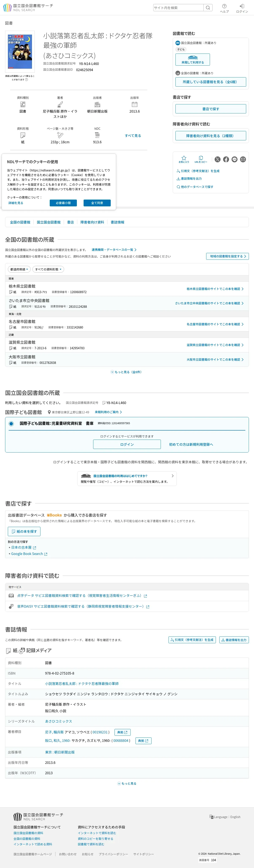Screen dimensions: 254x868
Task: Click 障害者向け資料を見る（2種類）button
Action: click(x=211, y=136)
